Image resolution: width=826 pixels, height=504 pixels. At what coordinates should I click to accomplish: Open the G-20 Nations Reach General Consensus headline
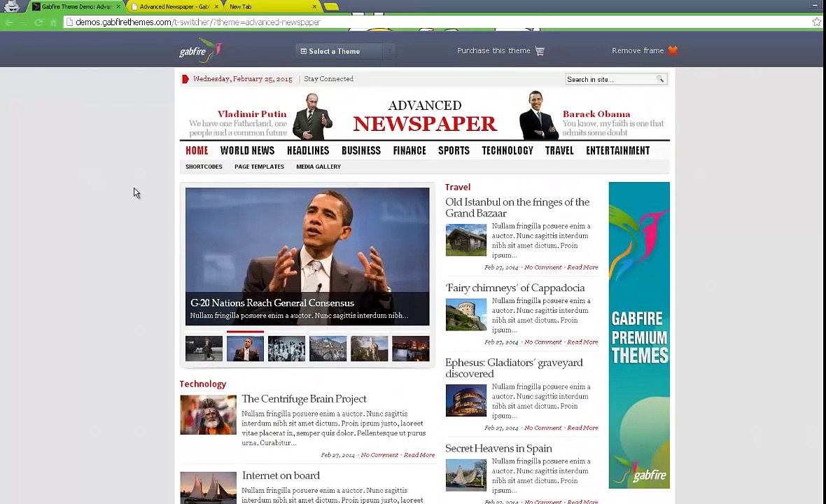pos(272,303)
